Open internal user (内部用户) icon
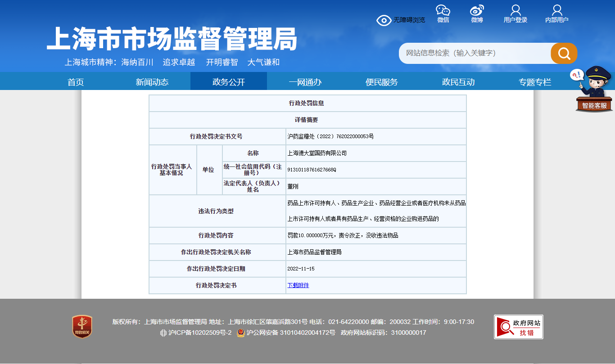Screen dimensions: 615x364 [557, 10]
